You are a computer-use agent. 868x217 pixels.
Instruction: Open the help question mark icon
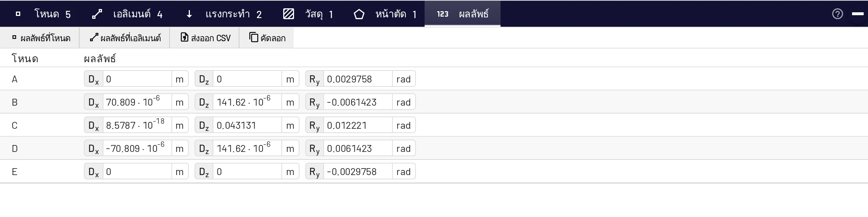pyautogui.click(x=837, y=14)
